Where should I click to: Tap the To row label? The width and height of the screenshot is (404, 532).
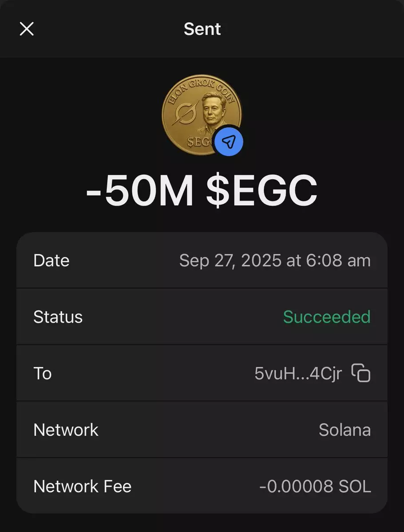43,373
